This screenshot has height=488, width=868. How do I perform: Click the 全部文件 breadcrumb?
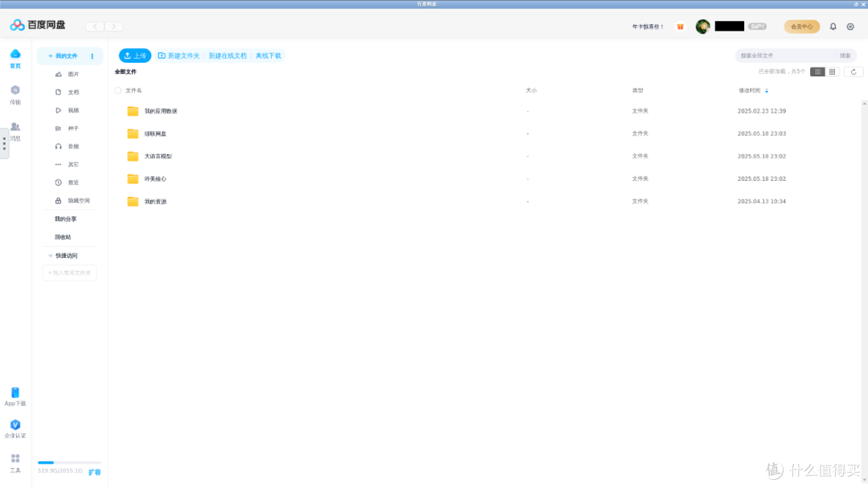click(x=125, y=72)
